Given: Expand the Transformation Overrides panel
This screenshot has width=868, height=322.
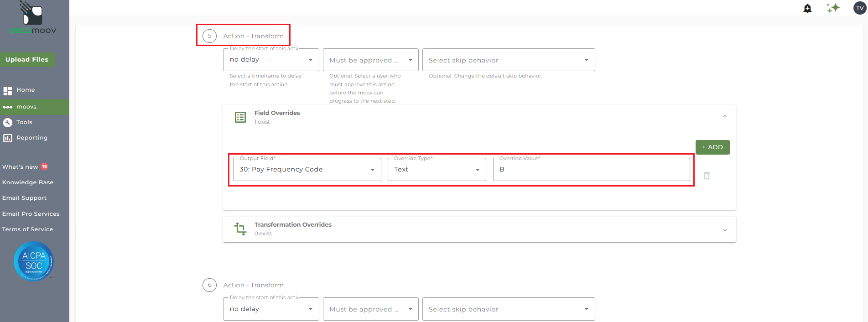Looking at the screenshot, I should pyautogui.click(x=724, y=230).
